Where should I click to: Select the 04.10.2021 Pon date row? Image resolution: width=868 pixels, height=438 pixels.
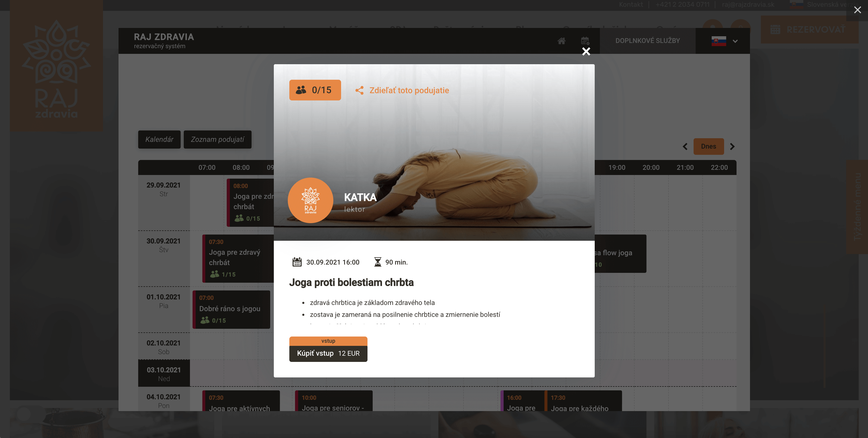coord(164,399)
